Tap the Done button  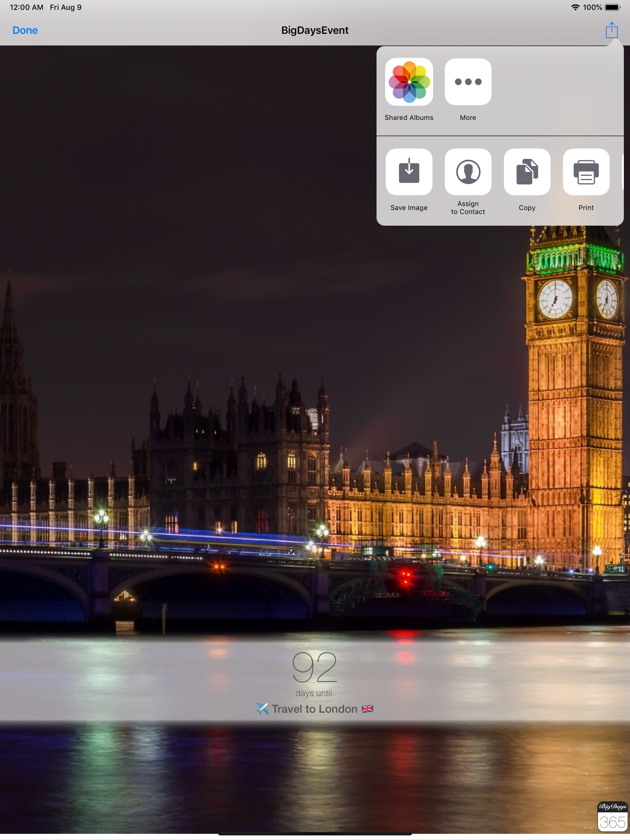tap(25, 30)
